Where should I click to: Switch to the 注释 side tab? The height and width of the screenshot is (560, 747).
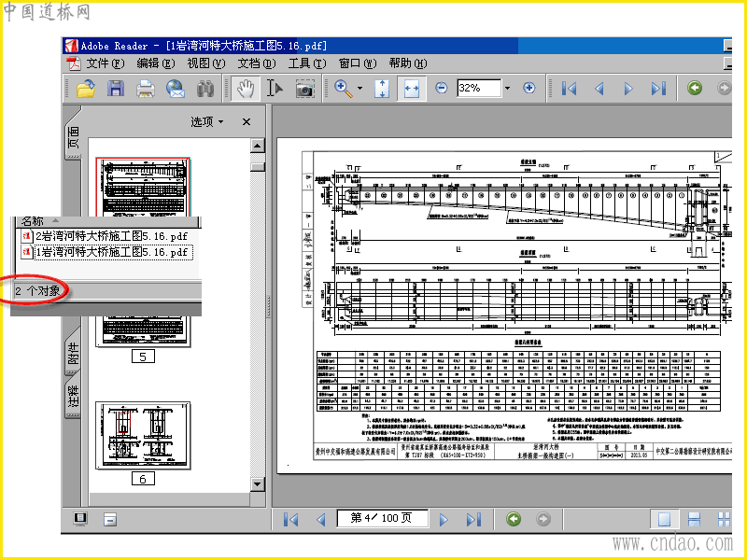pos(73,396)
